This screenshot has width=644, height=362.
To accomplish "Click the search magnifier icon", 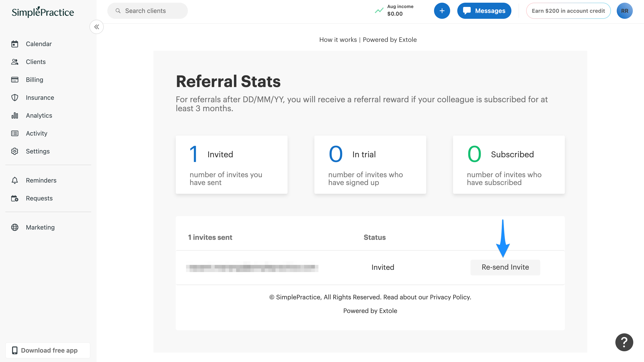I will (118, 11).
